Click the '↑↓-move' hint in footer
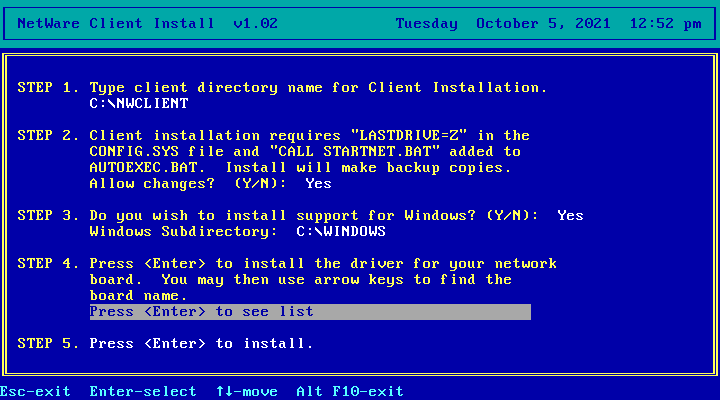 (247, 391)
